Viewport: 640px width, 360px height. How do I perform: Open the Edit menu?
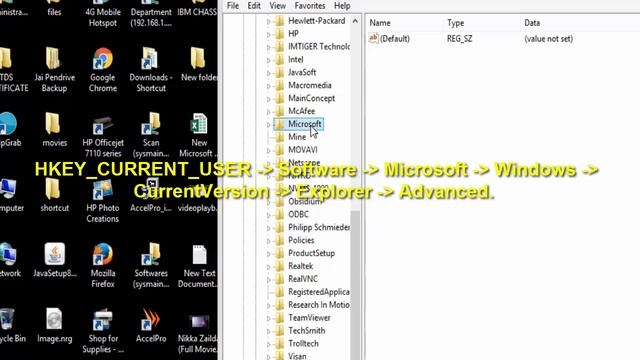[x=254, y=6]
